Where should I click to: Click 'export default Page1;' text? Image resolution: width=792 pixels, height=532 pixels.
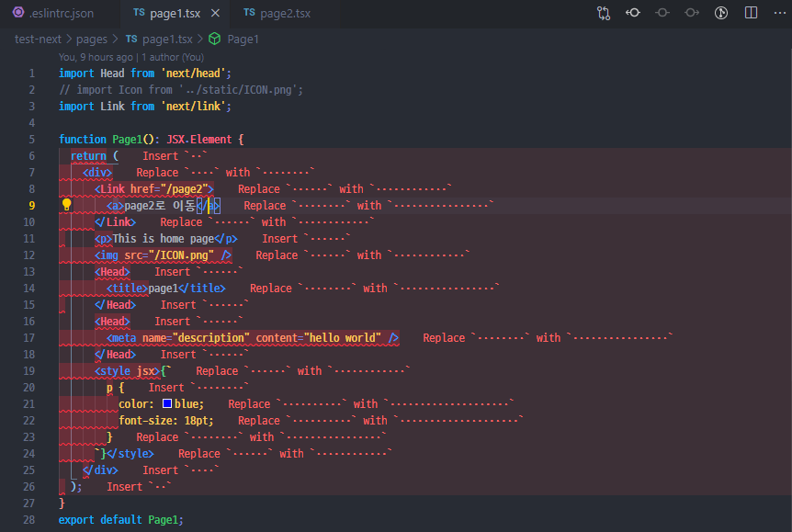pos(120,519)
